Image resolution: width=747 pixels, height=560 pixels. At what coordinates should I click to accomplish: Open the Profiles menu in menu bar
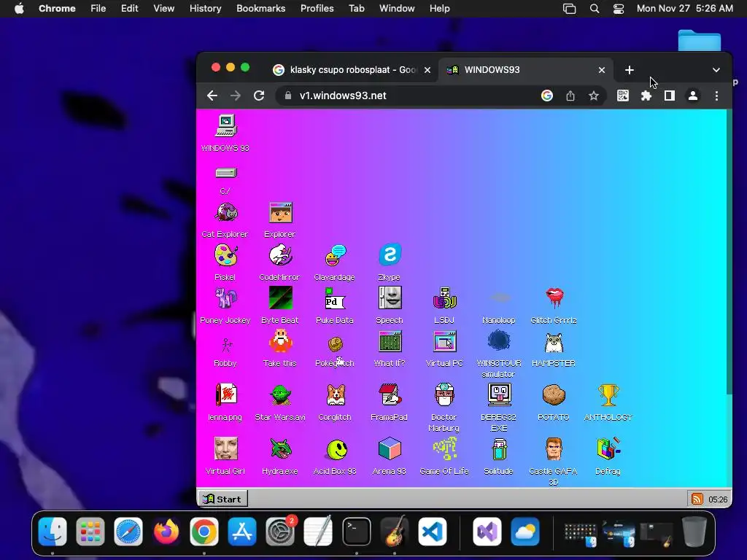(x=317, y=9)
